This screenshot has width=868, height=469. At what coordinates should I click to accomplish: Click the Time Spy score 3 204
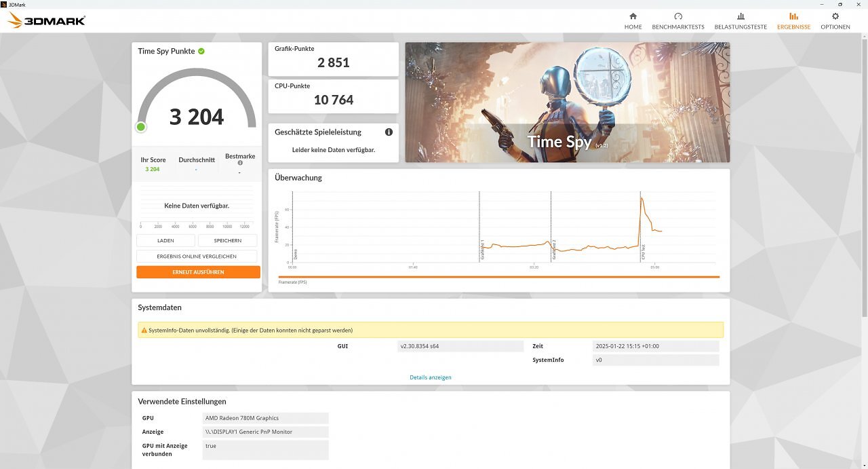197,117
